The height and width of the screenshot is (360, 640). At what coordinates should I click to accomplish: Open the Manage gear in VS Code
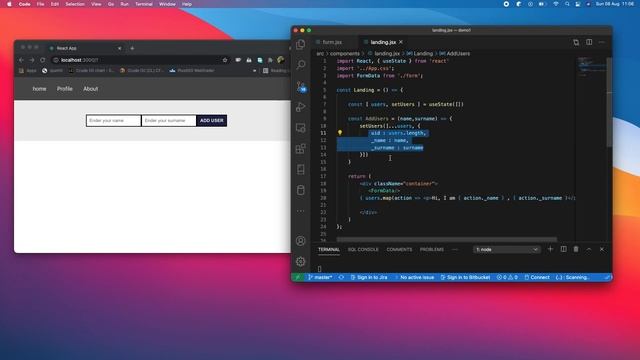click(301, 261)
